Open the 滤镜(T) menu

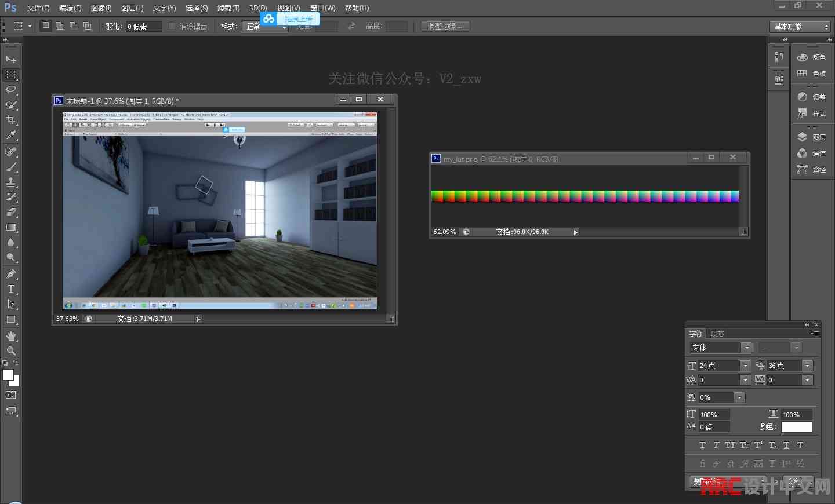(228, 8)
